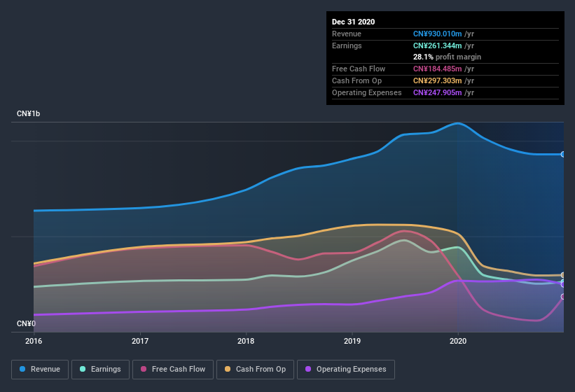Click the CN¥184.485m free cash flow value
Viewport: 575px width, 392px height.
pos(437,69)
